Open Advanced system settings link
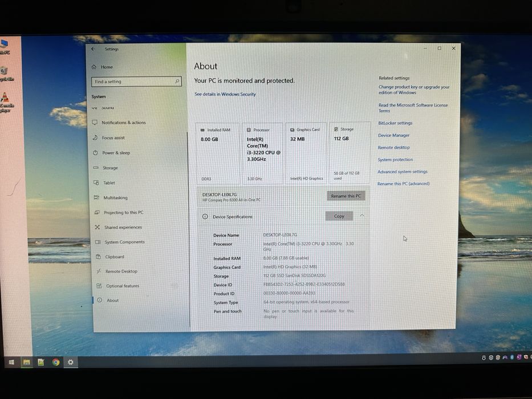Viewport: 532px width, 399px height. [x=403, y=172]
